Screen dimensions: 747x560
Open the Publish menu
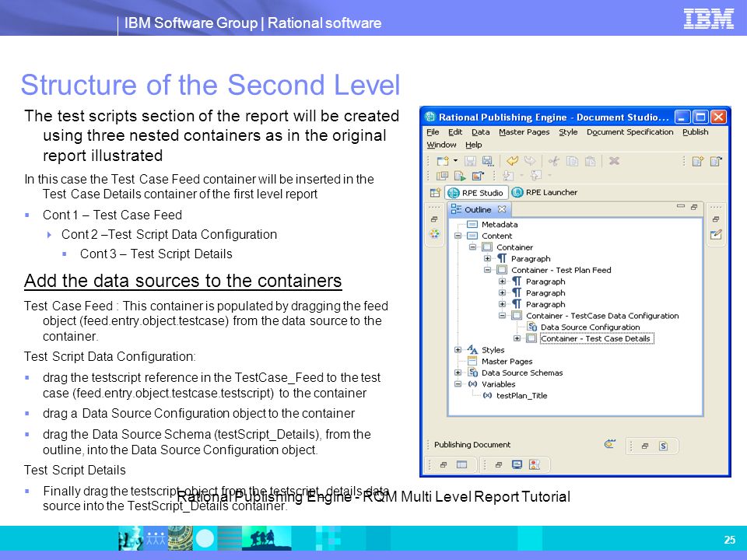pos(695,132)
